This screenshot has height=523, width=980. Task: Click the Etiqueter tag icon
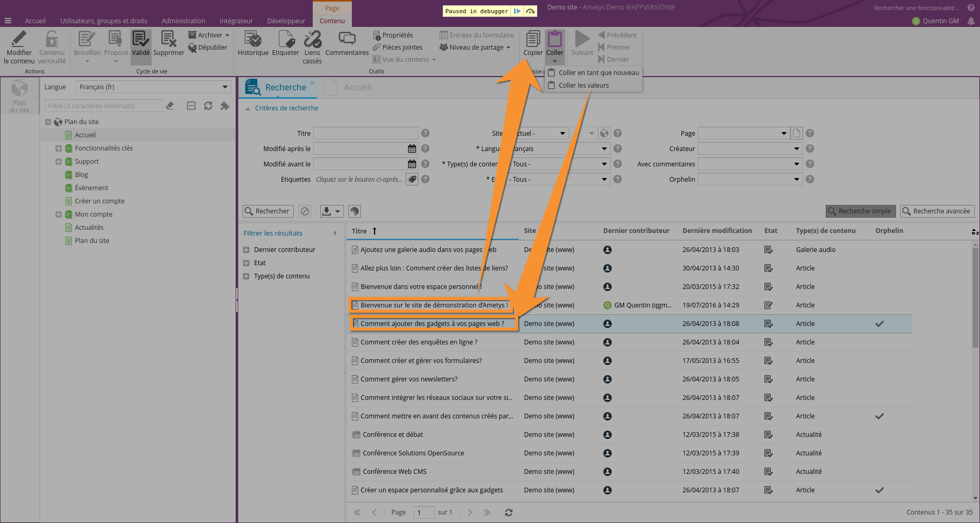(286, 39)
